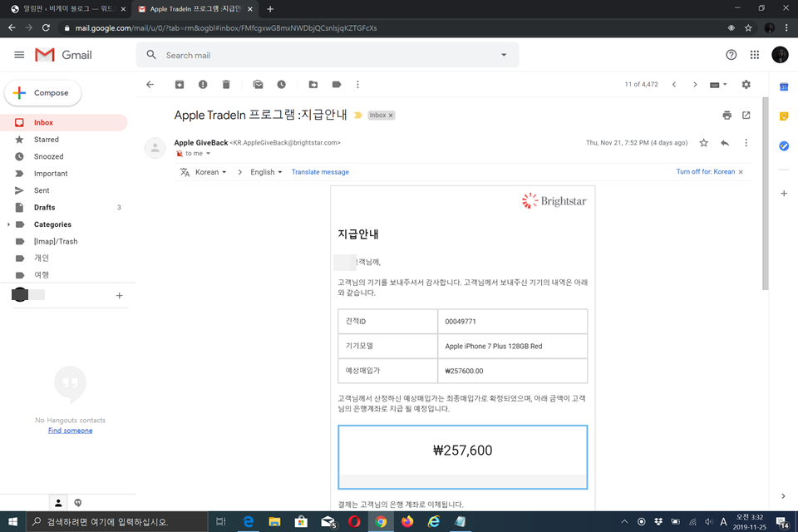Viewport: 798px width, 532px height.
Task: Dismiss the translation bar
Action: 741,172
